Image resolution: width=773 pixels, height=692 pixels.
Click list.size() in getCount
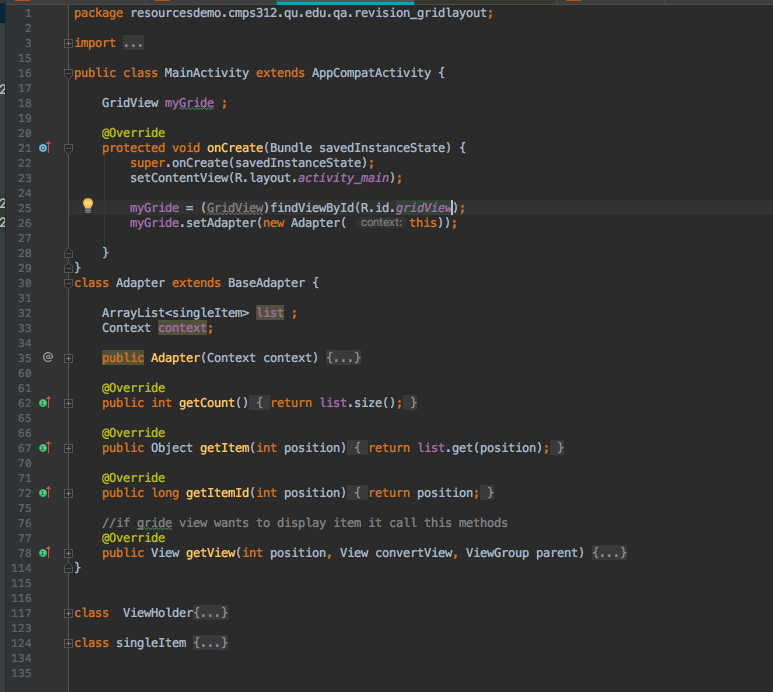click(357, 403)
